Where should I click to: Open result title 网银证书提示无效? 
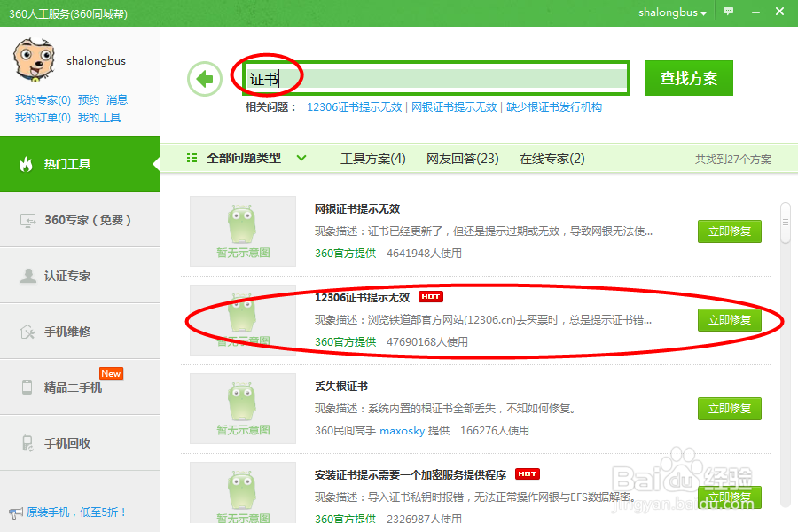(357, 208)
